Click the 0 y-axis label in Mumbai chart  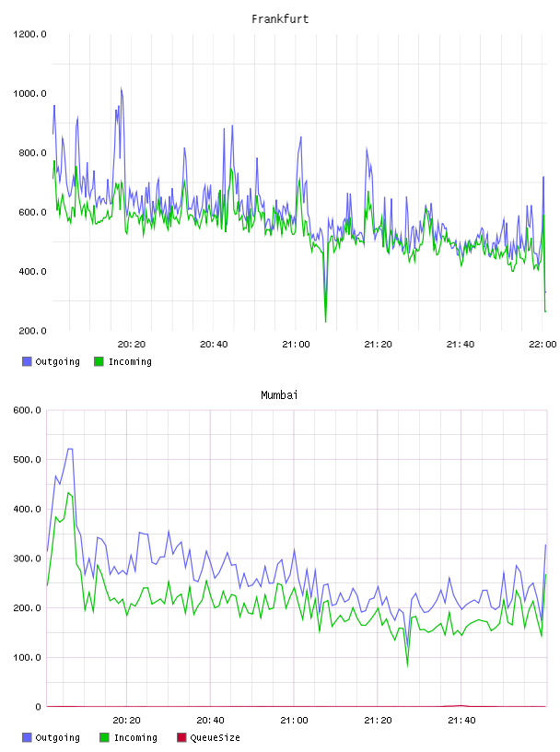tap(39, 707)
